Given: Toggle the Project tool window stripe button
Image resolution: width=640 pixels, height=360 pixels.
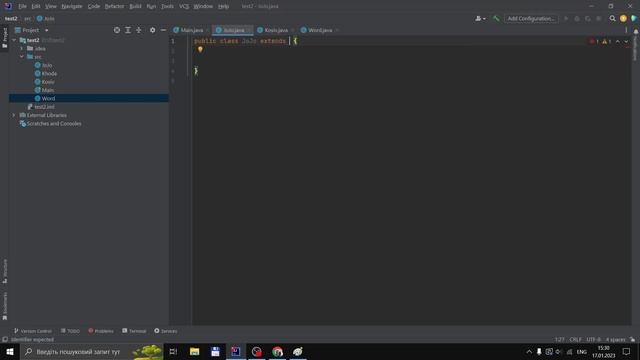Looking at the screenshot, I should pos(4,38).
